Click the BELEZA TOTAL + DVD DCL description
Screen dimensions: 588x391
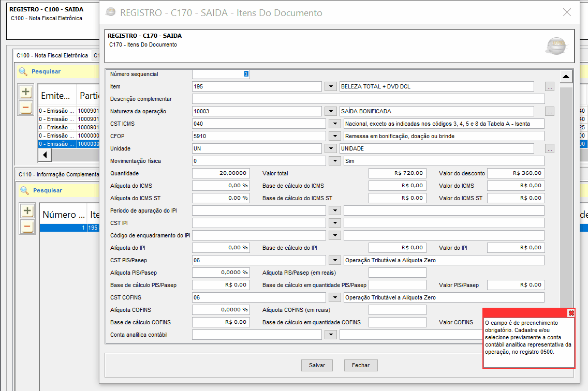(x=436, y=86)
